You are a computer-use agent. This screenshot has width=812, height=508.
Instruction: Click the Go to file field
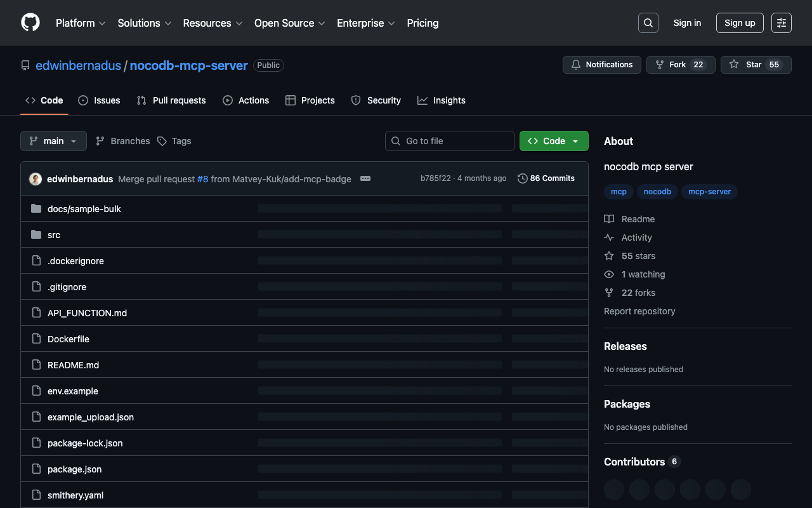coord(450,141)
